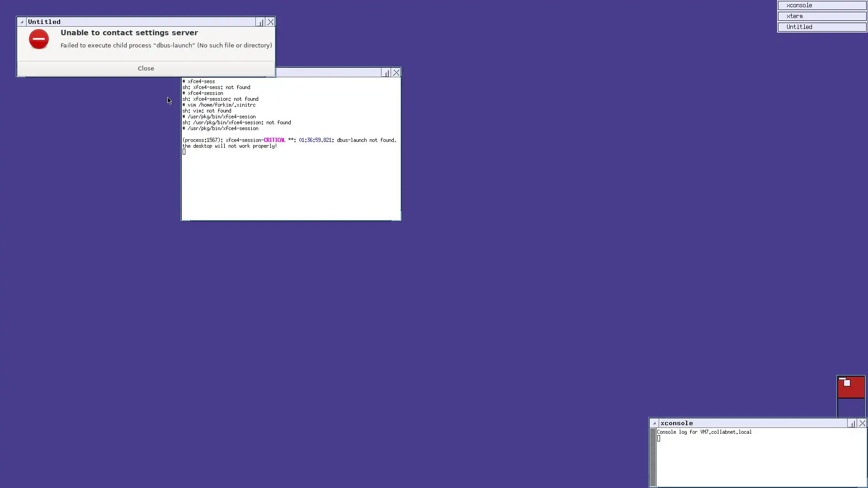Open the xconsole window menu button
This screenshot has width=868, height=488.
654,423
